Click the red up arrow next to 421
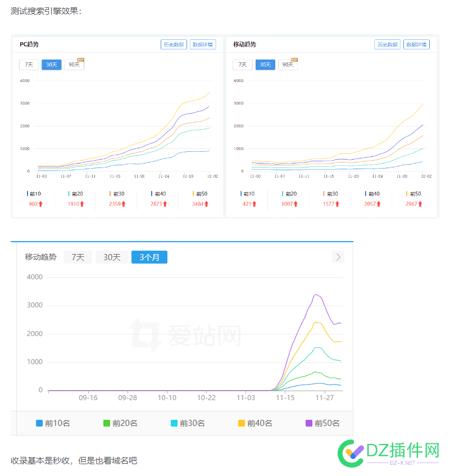Image resolution: width=450 pixels, height=476 pixels. tap(254, 204)
